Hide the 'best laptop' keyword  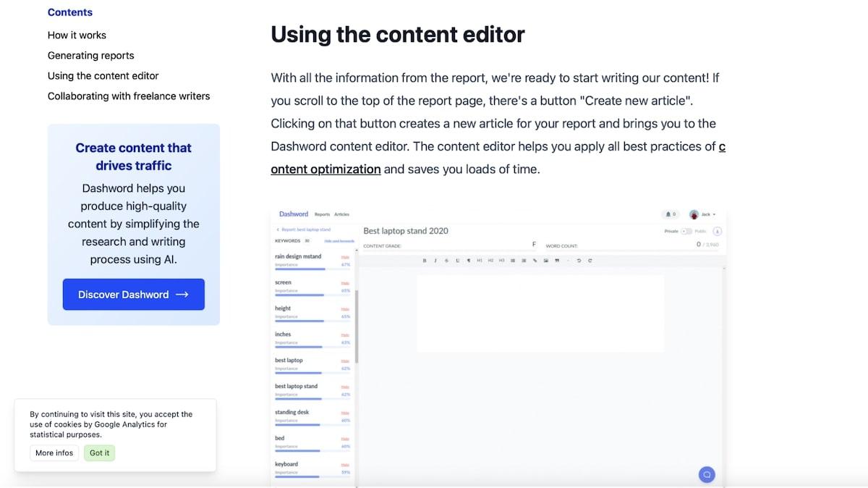tap(345, 361)
